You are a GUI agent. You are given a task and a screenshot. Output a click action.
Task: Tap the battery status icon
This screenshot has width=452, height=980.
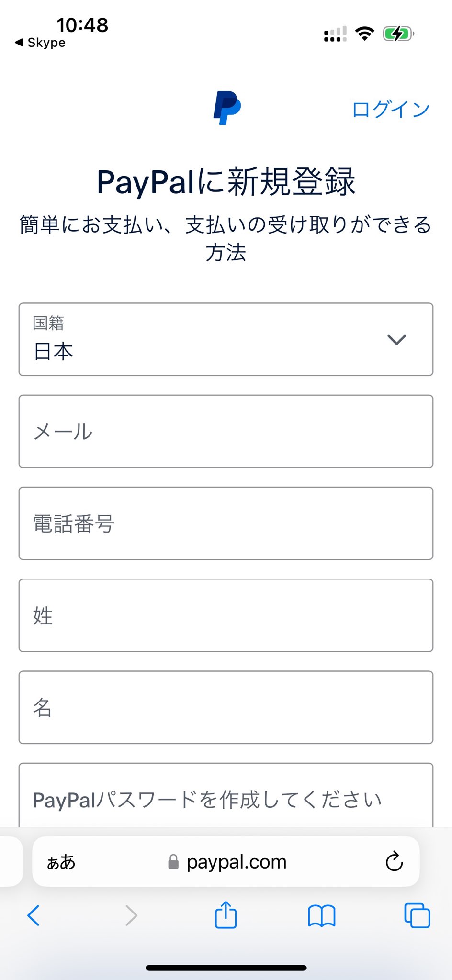click(x=398, y=34)
